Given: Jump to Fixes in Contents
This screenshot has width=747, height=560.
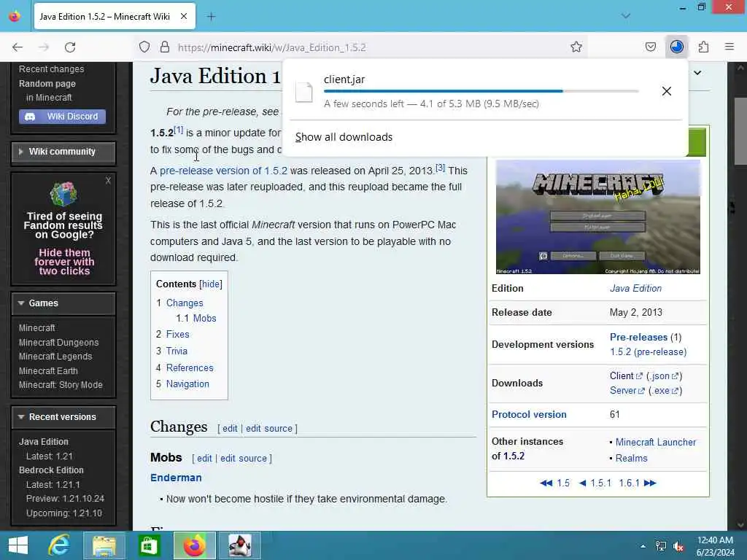Looking at the screenshot, I should (178, 334).
